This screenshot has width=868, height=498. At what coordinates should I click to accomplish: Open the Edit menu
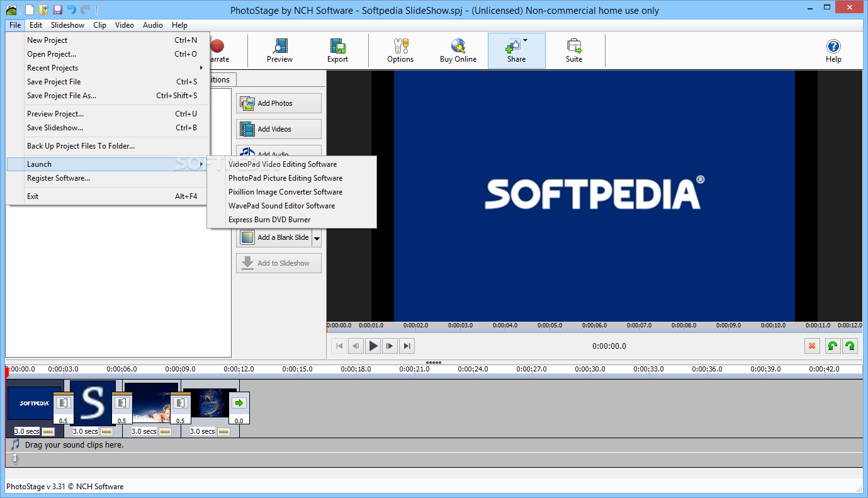click(x=36, y=25)
